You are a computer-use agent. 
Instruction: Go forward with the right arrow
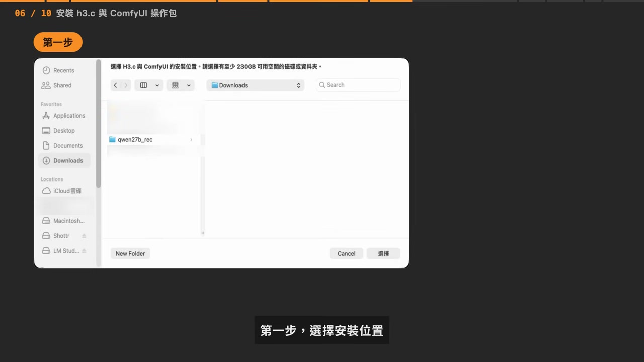pyautogui.click(x=126, y=85)
